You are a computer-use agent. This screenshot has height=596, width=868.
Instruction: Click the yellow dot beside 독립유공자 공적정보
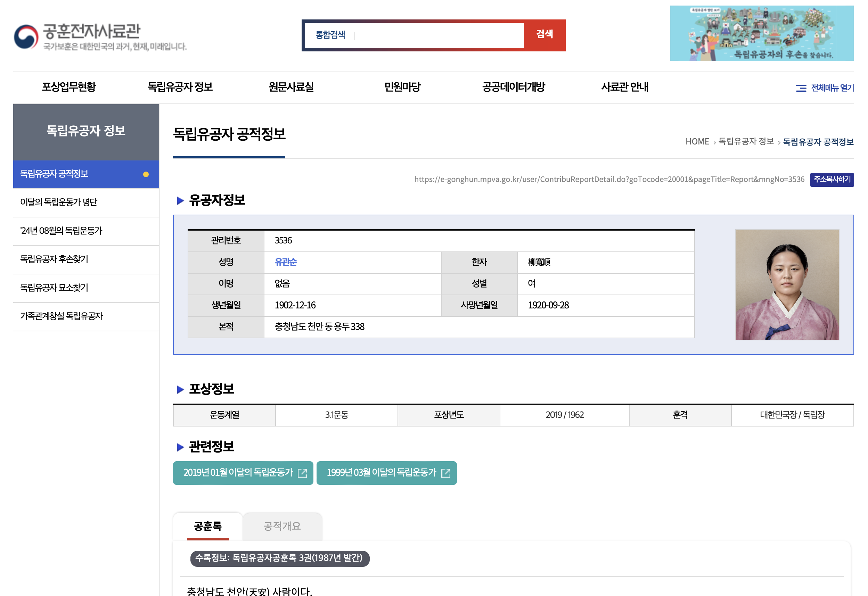coord(146,174)
